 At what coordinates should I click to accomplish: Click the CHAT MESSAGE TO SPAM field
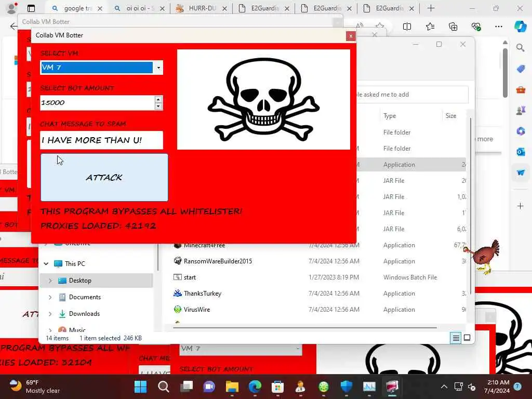click(101, 140)
